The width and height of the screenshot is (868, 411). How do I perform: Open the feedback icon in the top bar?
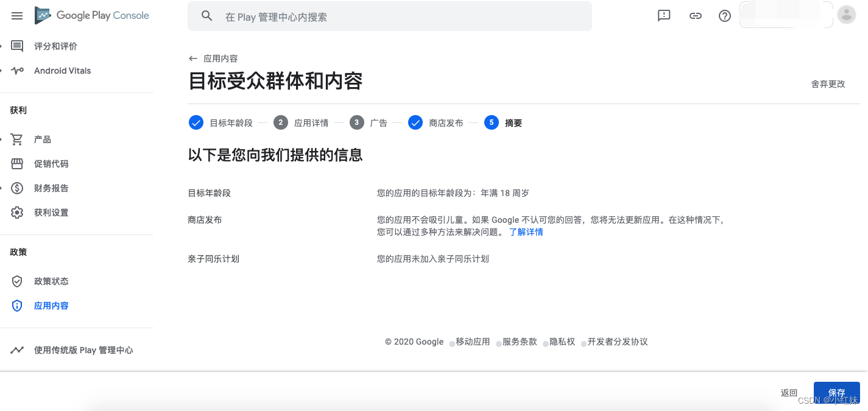(x=664, y=16)
